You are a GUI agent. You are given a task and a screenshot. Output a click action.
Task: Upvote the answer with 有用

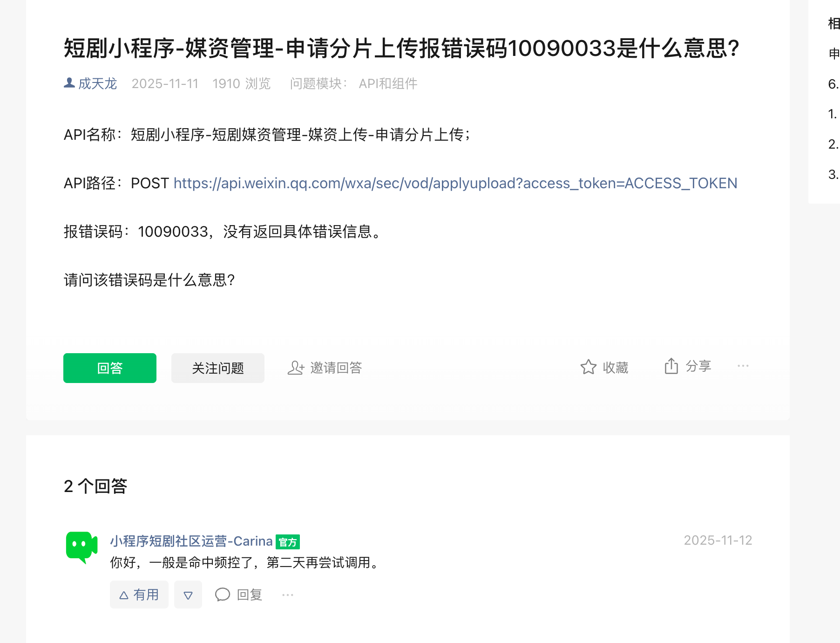(139, 595)
